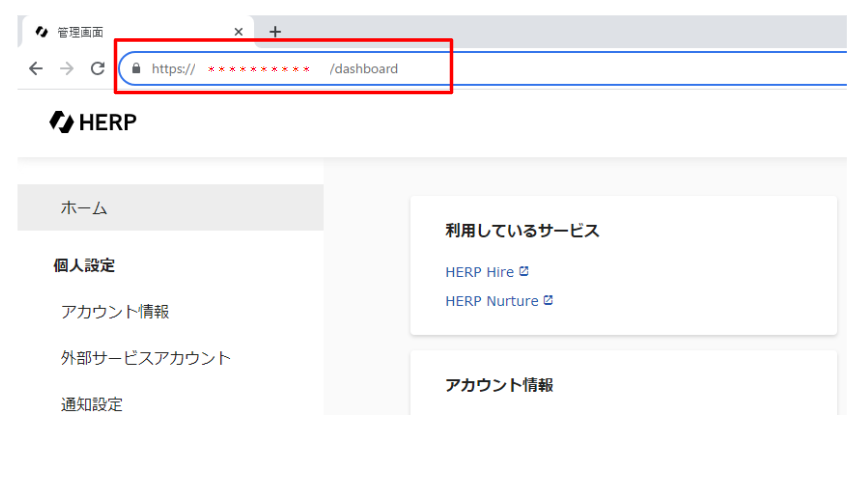Screen dimensions: 857x484
Task: Open a new browser tab with the plus icon
Action: [x=275, y=32]
